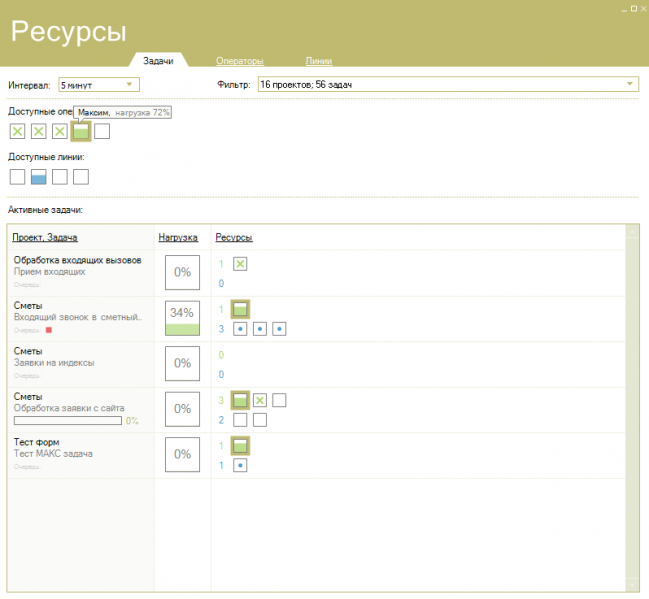Click highlighted operator icon in Тест МАКС задача row
This screenshot has width=649, height=599.
[240, 446]
